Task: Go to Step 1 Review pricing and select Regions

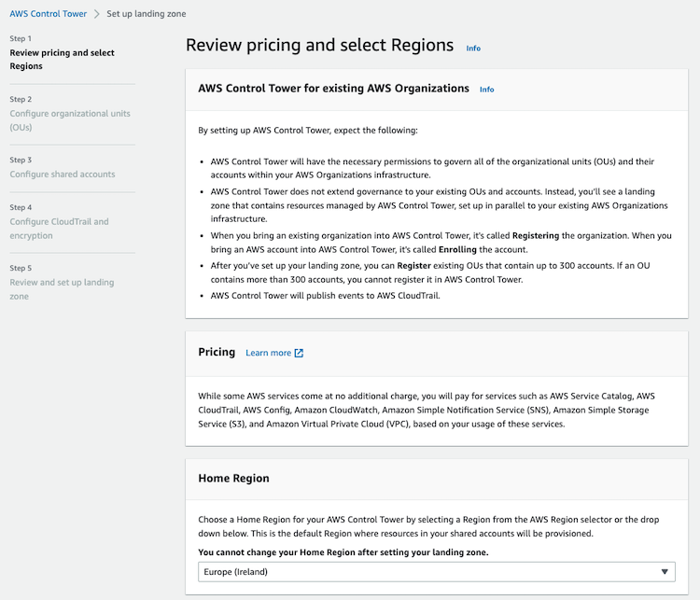Action: tap(62, 59)
